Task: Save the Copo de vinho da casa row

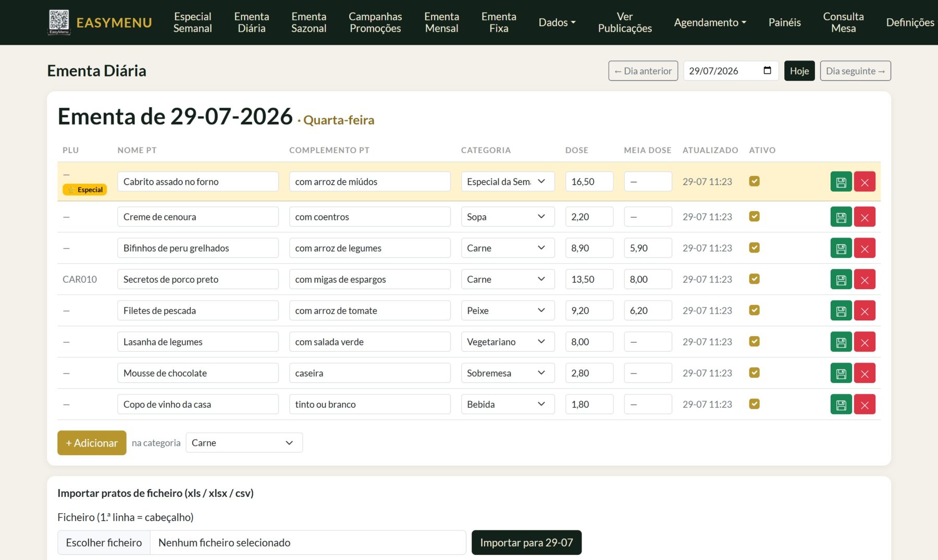Action: pos(841,404)
